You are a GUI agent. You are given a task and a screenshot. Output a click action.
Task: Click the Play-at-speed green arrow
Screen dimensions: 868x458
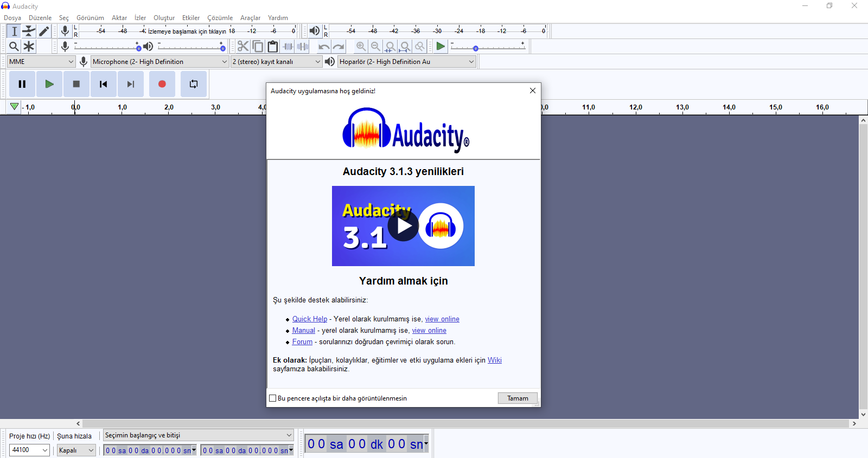pos(441,47)
